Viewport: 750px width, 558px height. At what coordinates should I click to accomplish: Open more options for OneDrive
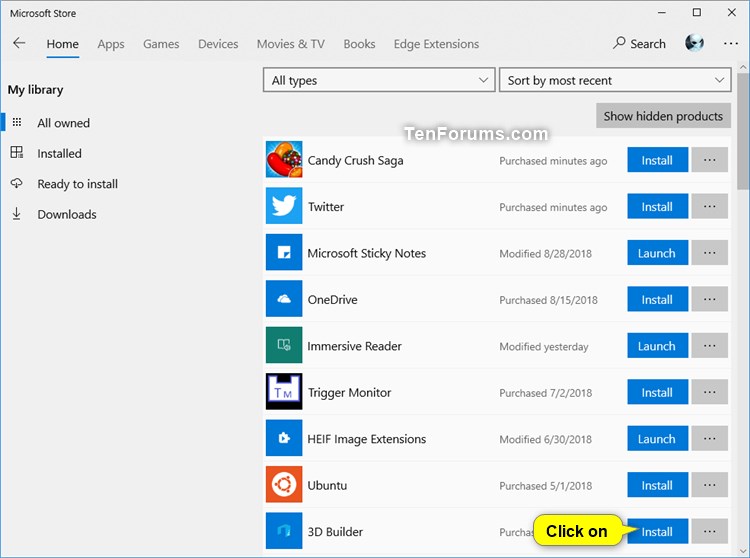click(710, 299)
